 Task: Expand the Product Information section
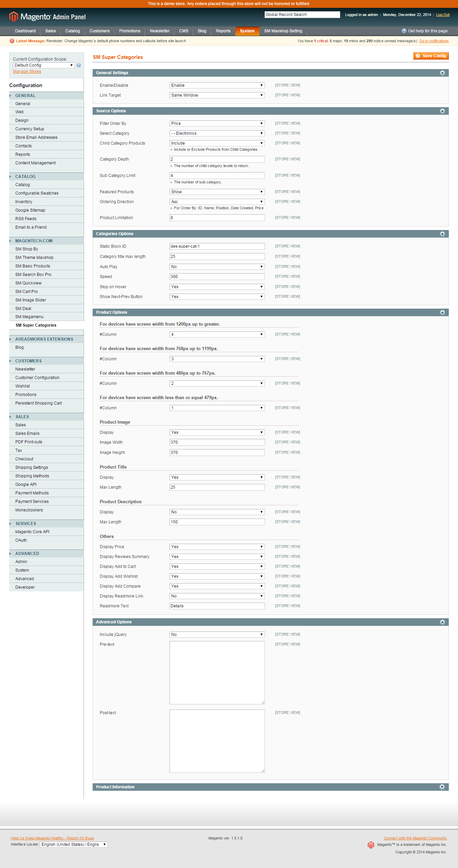click(x=442, y=787)
